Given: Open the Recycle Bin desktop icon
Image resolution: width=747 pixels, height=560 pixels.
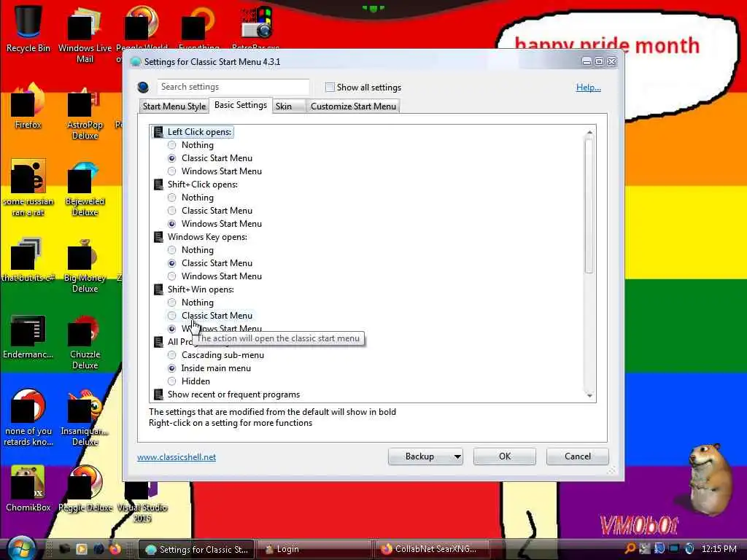Looking at the screenshot, I should pos(28,28).
